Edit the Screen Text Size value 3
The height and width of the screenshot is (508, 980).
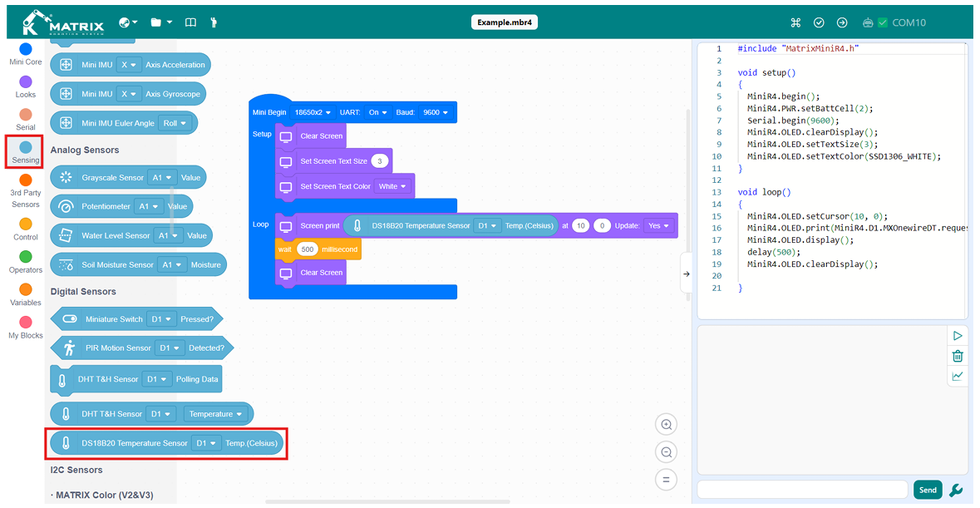click(x=379, y=161)
